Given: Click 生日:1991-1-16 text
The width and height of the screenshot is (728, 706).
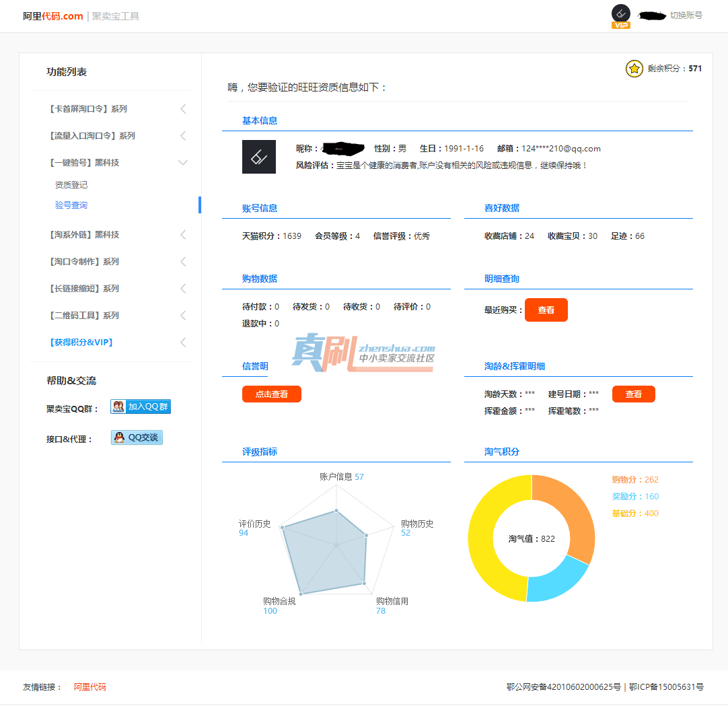Looking at the screenshot, I should (451, 149).
